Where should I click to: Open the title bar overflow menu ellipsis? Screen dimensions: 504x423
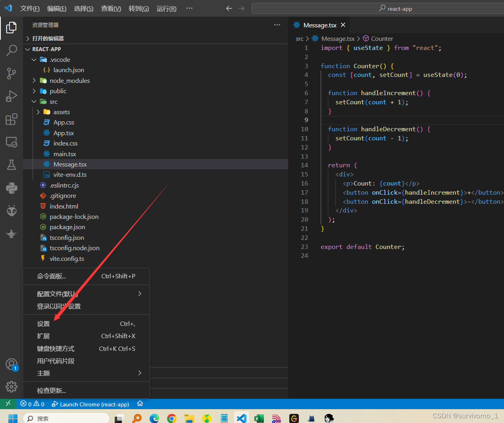189,8
